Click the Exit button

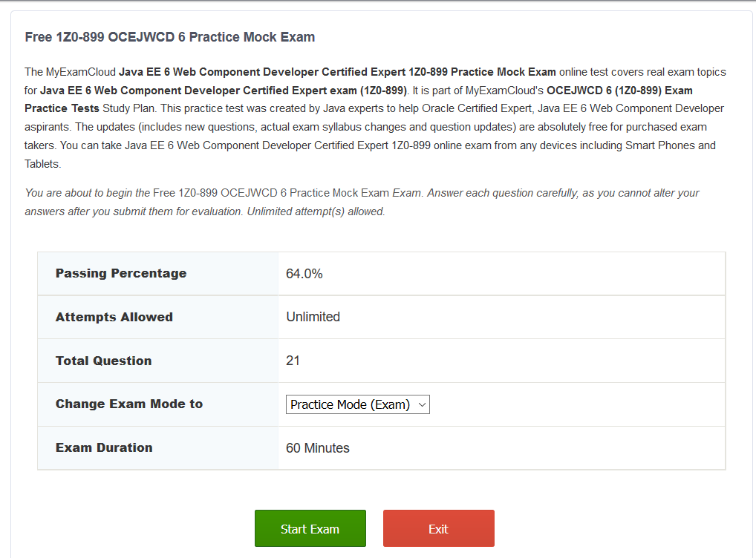438,528
